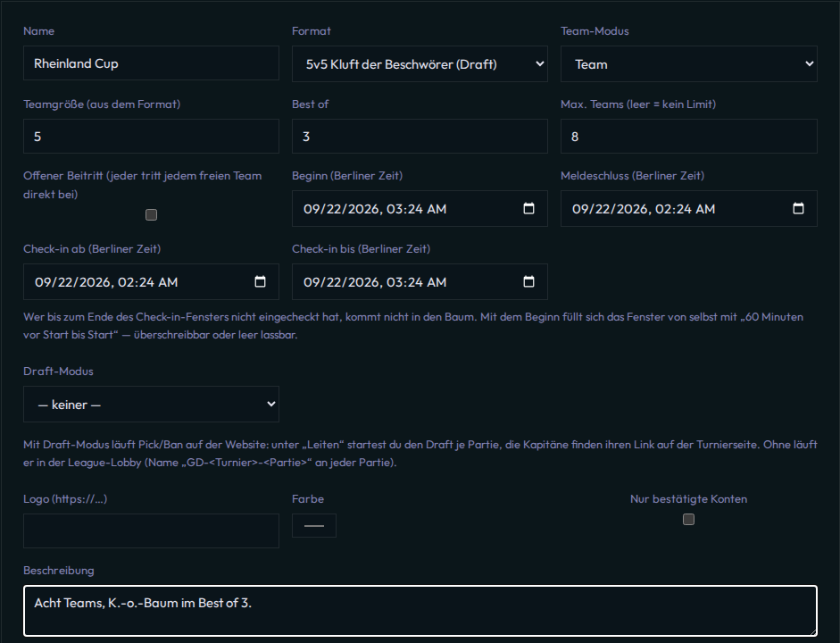This screenshot has height=643, width=840.
Task: Open calendar picker in Check-in ab field
Action: [260, 282]
